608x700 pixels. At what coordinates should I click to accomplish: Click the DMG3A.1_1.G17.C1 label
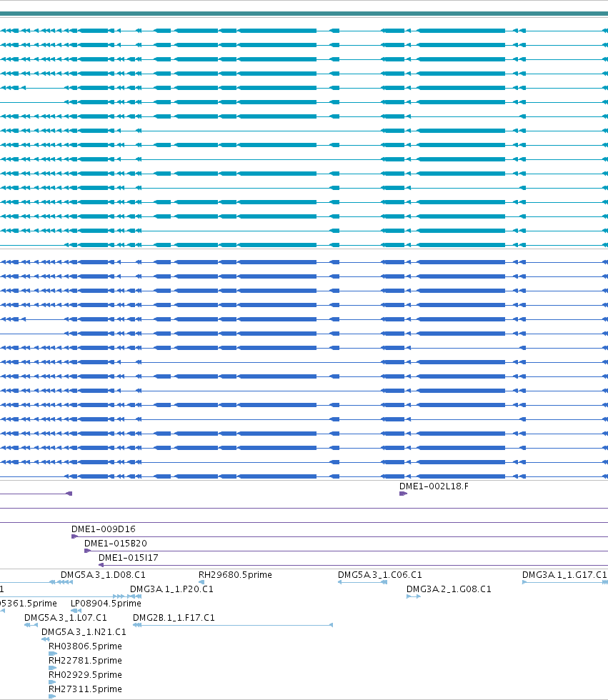[564, 574]
